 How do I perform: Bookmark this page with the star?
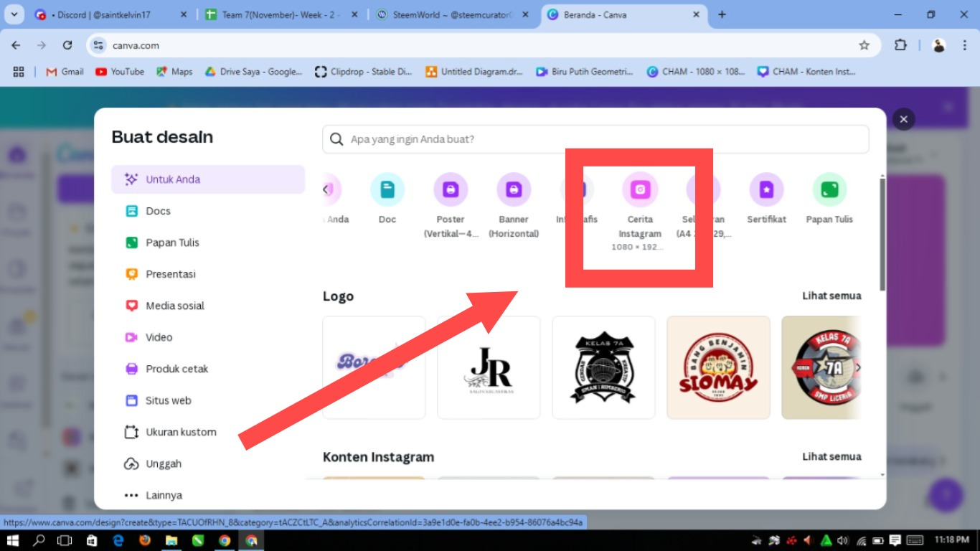(864, 45)
